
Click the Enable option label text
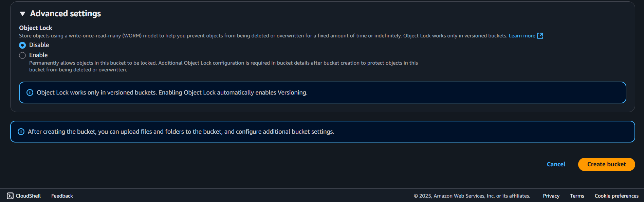point(38,55)
